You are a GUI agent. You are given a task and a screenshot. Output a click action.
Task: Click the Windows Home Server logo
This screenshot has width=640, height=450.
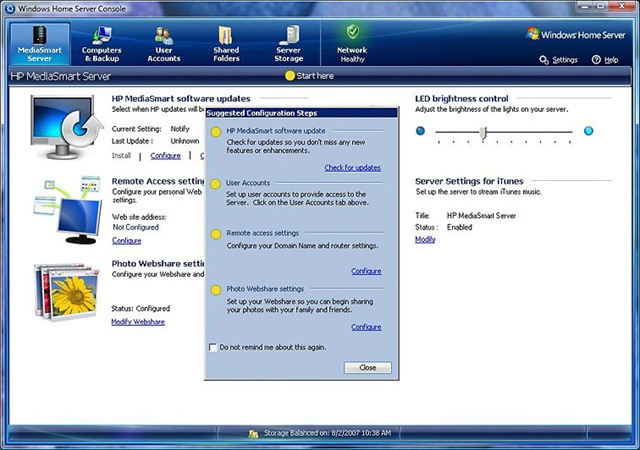(576, 35)
